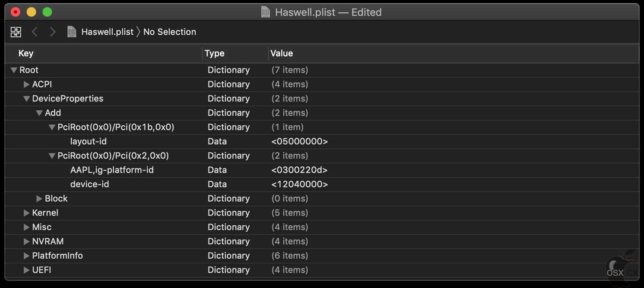The height and width of the screenshot is (288, 644).
Task: Click the document icon in title bar
Action: tap(266, 12)
